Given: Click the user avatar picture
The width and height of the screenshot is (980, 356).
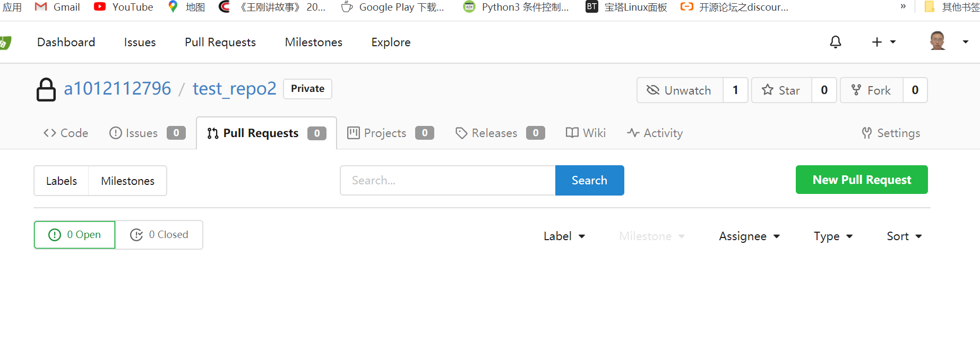Looking at the screenshot, I should [x=938, y=41].
